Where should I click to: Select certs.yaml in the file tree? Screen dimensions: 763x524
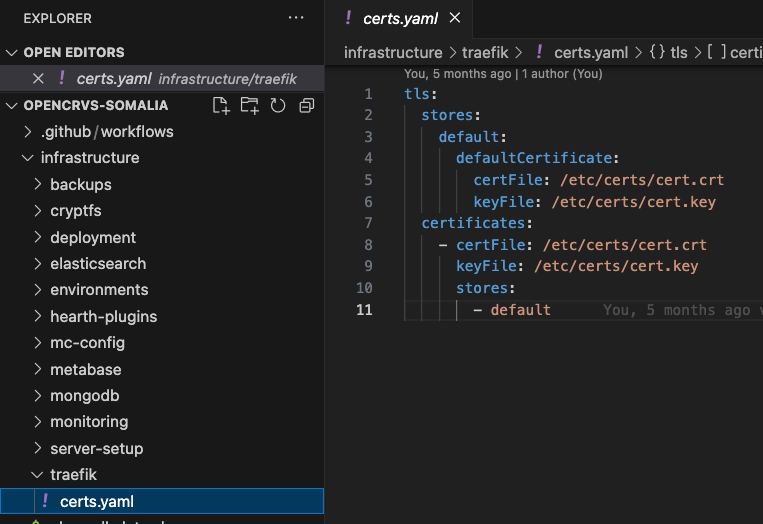coord(96,501)
